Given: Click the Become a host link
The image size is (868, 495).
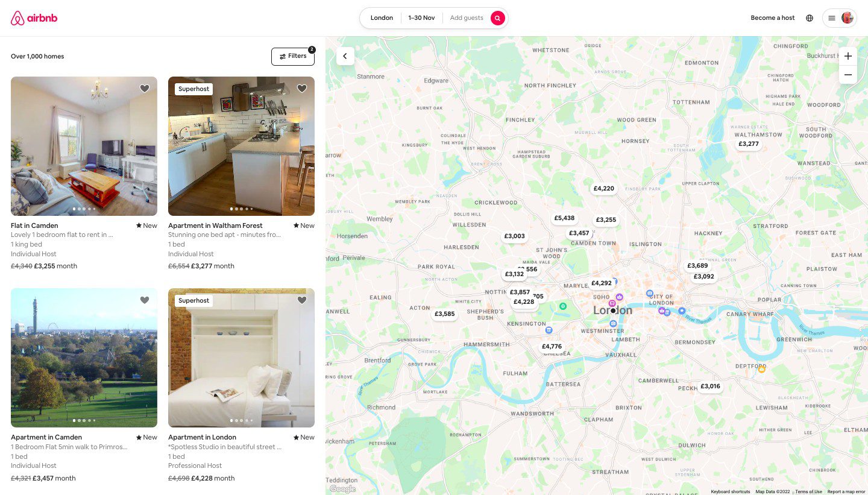Looking at the screenshot, I should (x=773, y=18).
